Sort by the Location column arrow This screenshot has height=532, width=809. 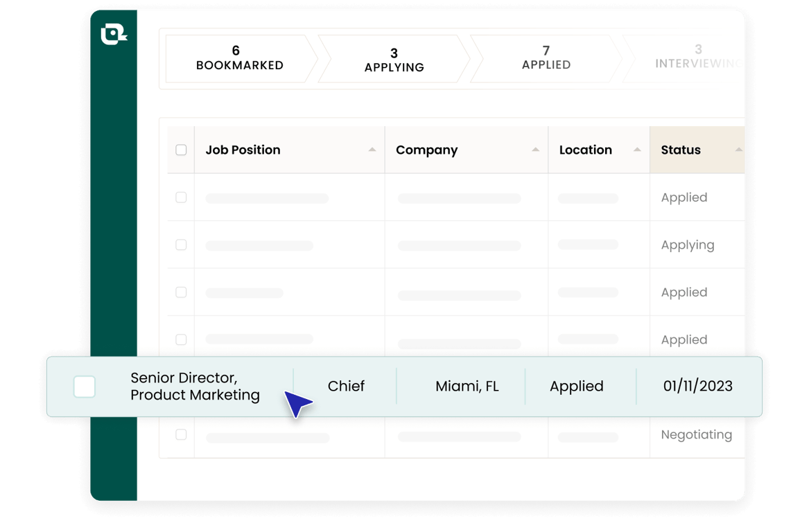point(637,150)
